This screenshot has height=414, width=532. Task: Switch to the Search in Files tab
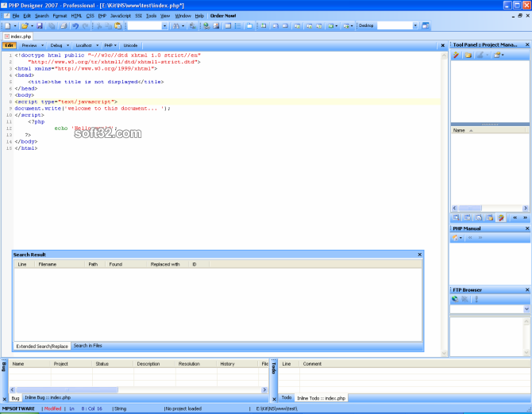click(x=87, y=346)
